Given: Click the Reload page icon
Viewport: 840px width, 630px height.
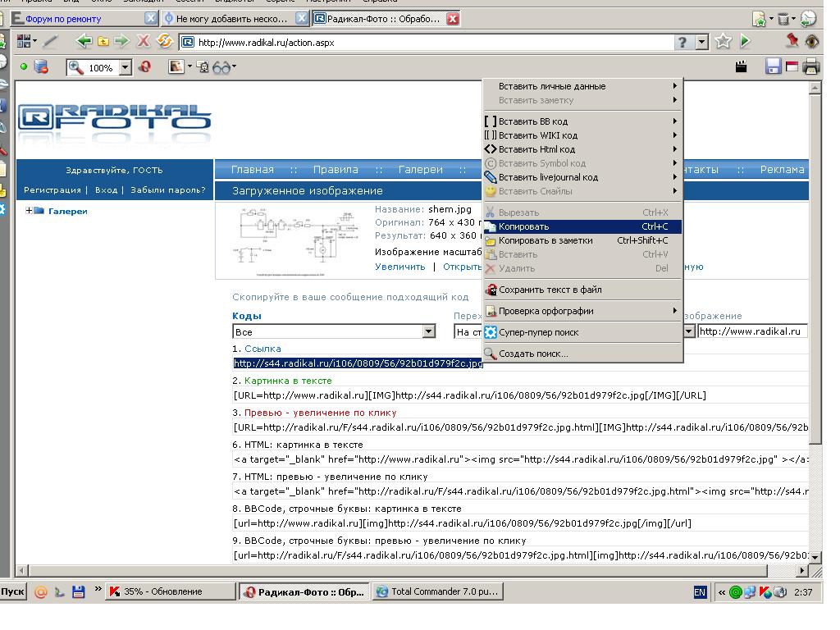Looking at the screenshot, I should [165, 42].
